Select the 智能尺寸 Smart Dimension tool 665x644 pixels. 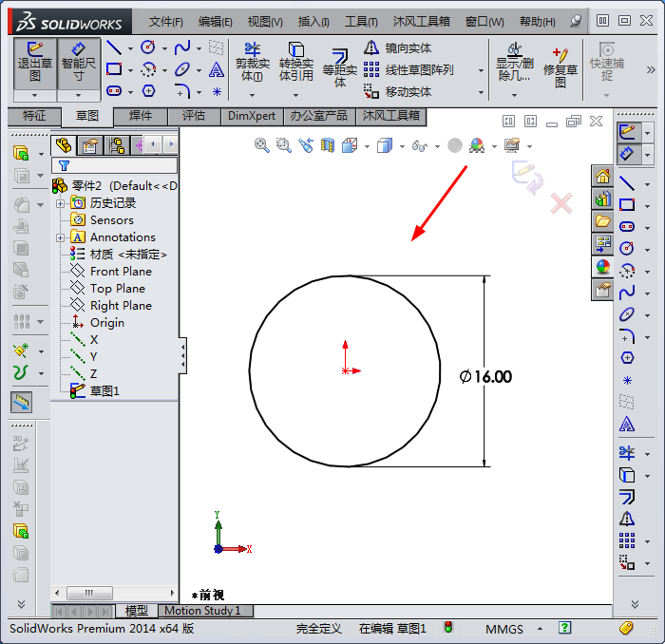point(79,63)
